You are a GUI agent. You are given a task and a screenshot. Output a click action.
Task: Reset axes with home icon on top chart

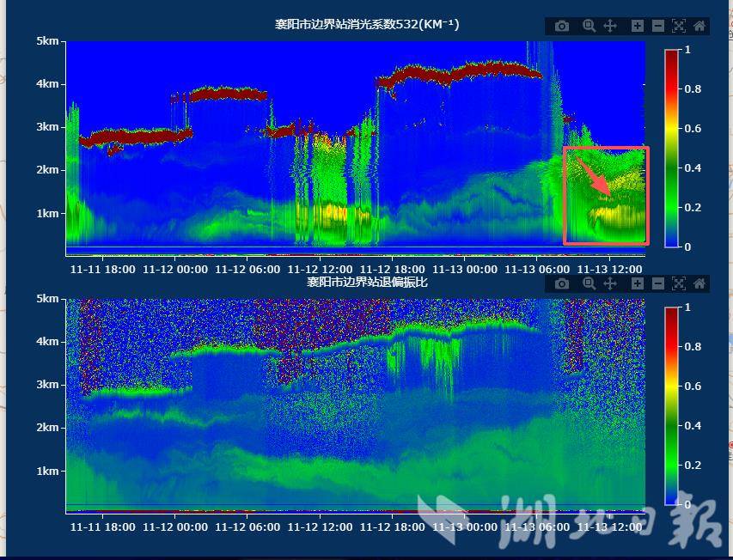point(699,26)
